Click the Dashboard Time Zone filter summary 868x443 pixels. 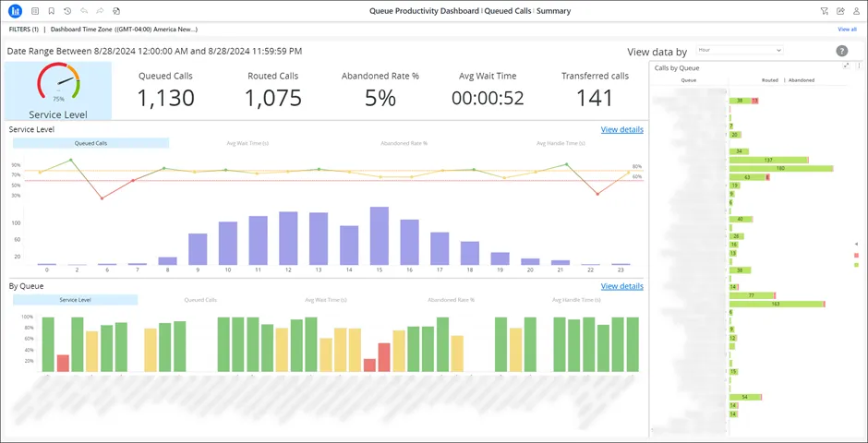[124, 30]
